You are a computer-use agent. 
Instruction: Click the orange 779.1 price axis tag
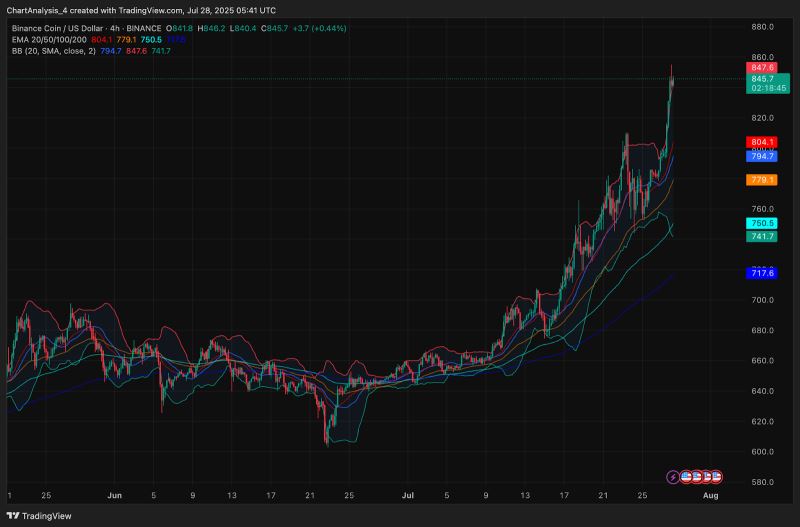pyautogui.click(x=762, y=180)
